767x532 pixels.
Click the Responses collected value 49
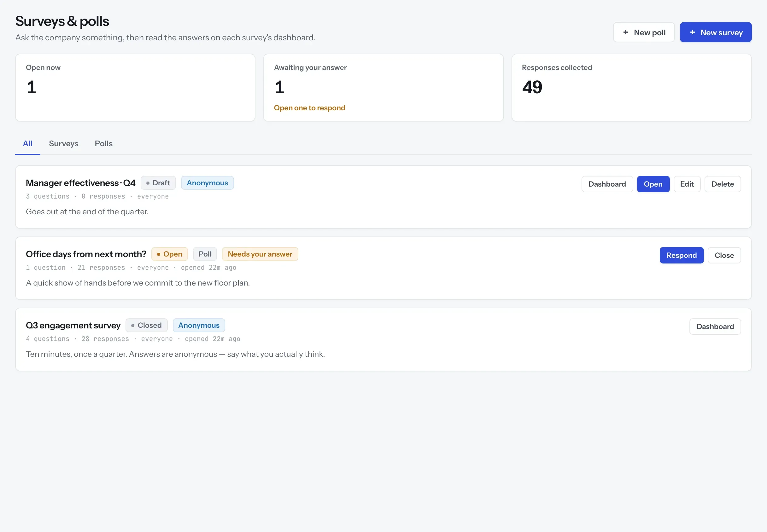pos(532,87)
